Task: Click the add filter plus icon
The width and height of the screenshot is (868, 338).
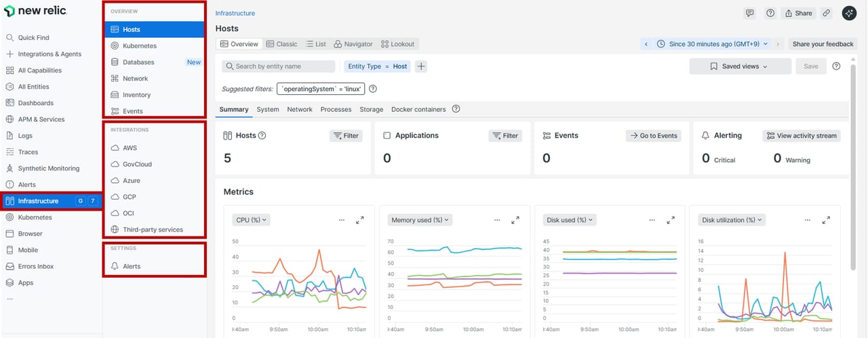Action: (x=421, y=66)
